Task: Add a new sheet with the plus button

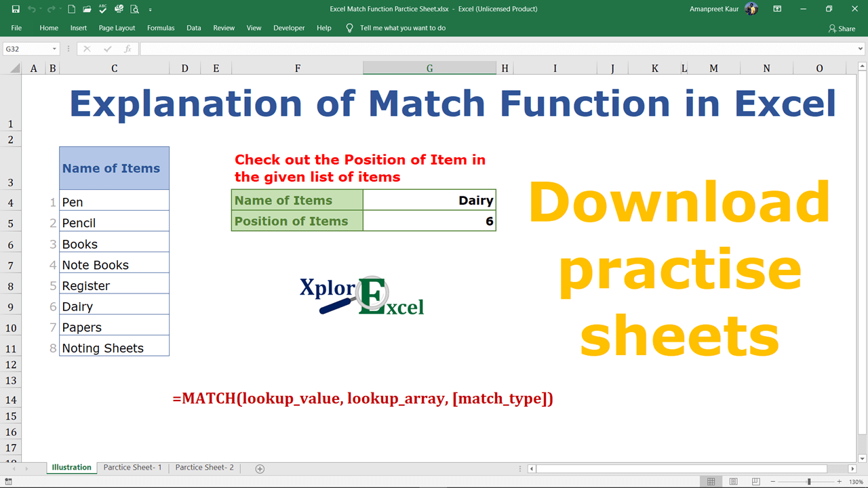Action: (x=259, y=468)
